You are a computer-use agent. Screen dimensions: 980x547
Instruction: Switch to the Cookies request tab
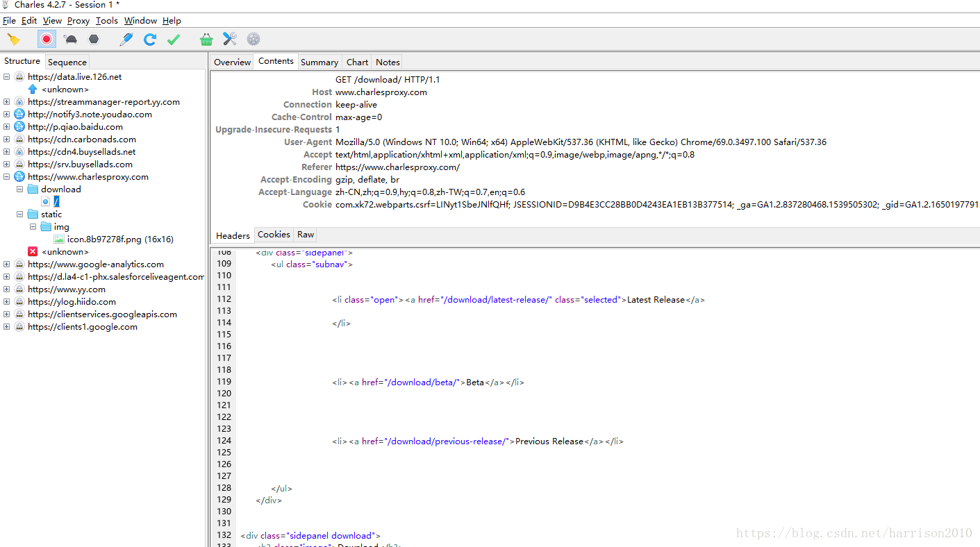click(x=274, y=235)
